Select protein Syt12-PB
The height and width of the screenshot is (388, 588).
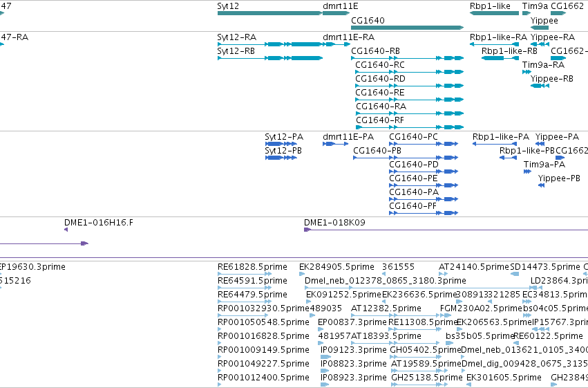click(x=281, y=158)
